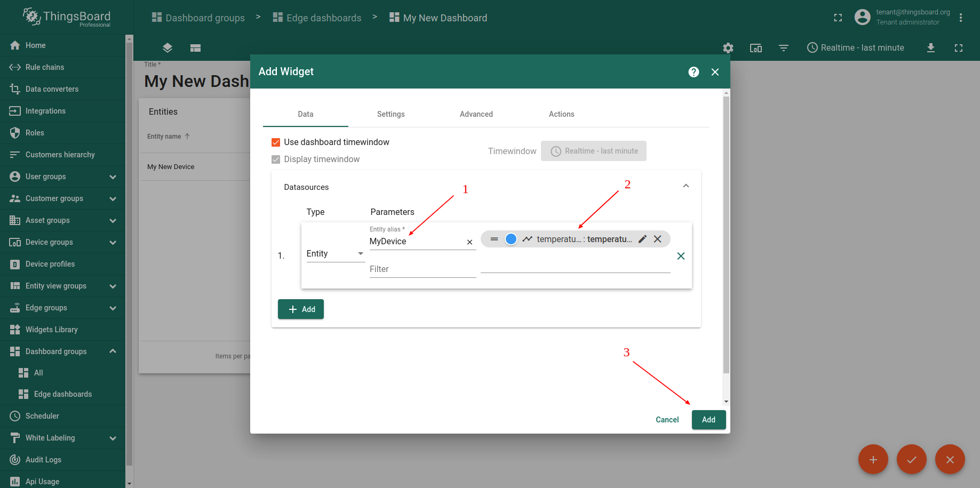Viewport: 980px width, 488px height.
Task: Open Audit Logs page
Action: 62,460
